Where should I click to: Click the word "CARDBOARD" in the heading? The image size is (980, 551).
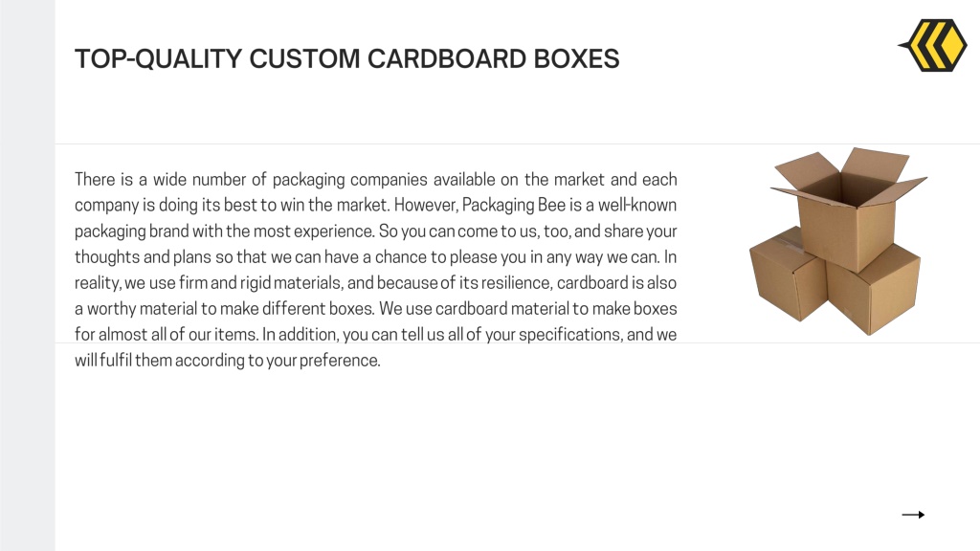point(446,58)
